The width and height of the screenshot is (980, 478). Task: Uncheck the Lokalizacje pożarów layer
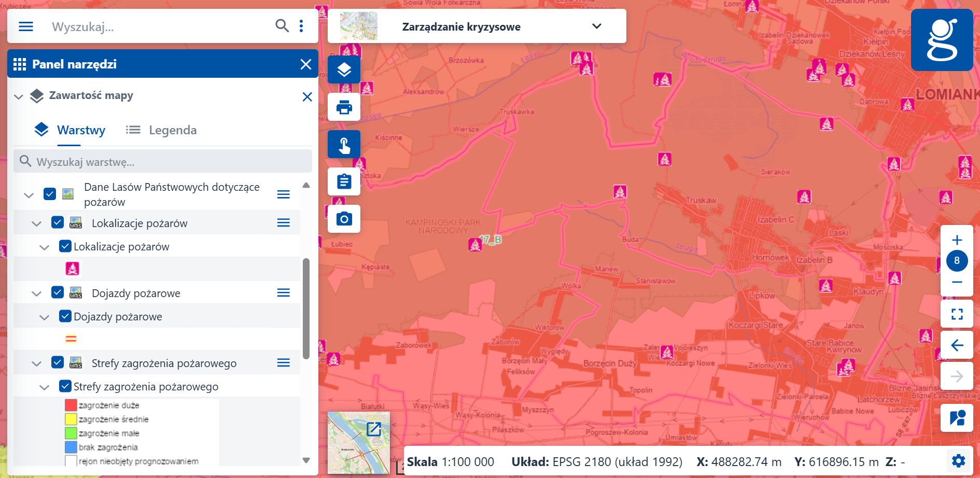point(58,222)
